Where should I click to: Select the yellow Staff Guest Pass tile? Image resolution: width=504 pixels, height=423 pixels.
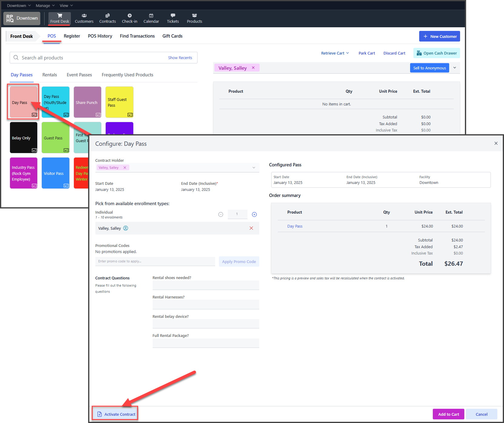point(119,102)
